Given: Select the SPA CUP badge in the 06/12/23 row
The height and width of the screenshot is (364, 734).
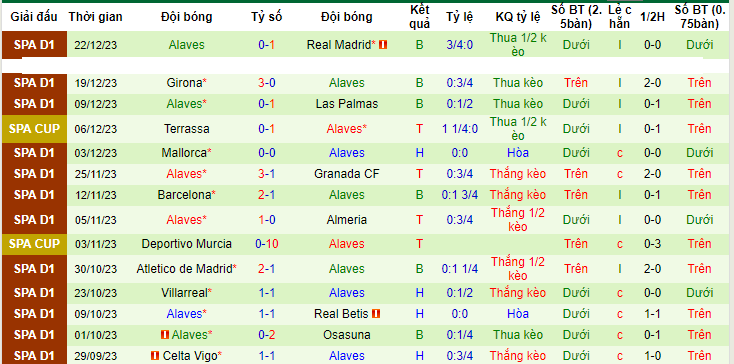Looking at the screenshot, I should pyautogui.click(x=34, y=129).
